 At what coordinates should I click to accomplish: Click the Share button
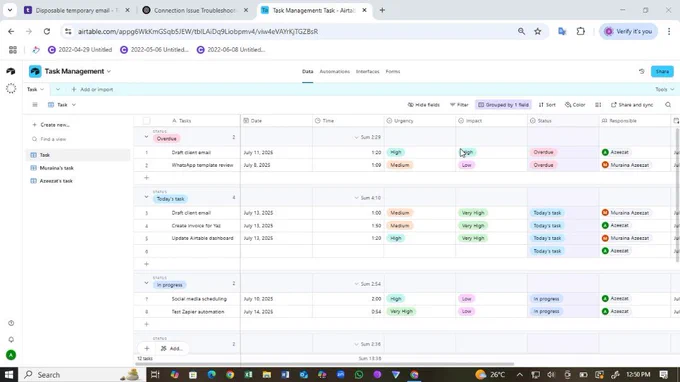pos(662,72)
